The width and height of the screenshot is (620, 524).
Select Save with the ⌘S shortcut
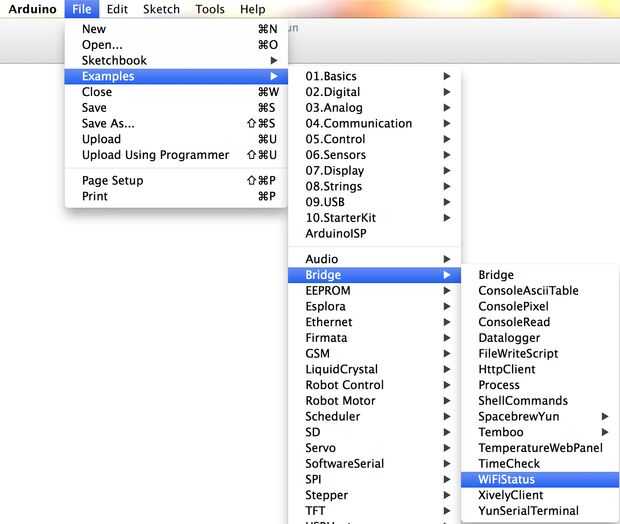click(x=176, y=108)
